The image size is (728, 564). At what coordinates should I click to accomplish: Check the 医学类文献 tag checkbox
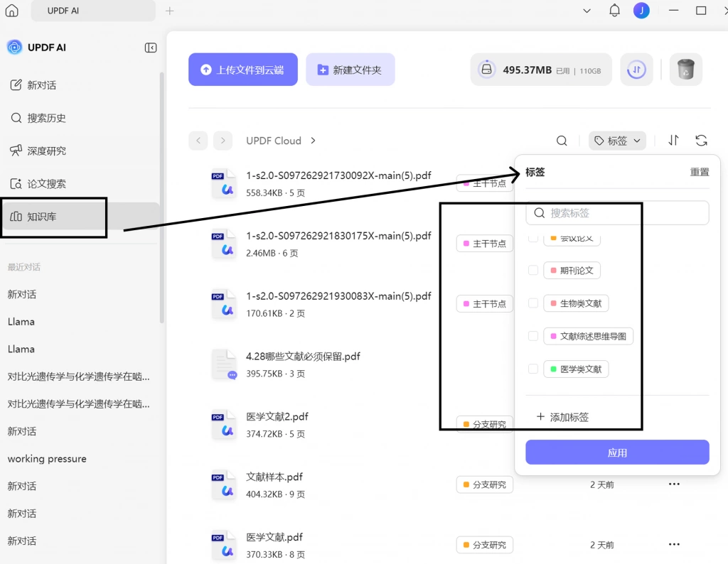pyautogui.click(x=533, y=369)
